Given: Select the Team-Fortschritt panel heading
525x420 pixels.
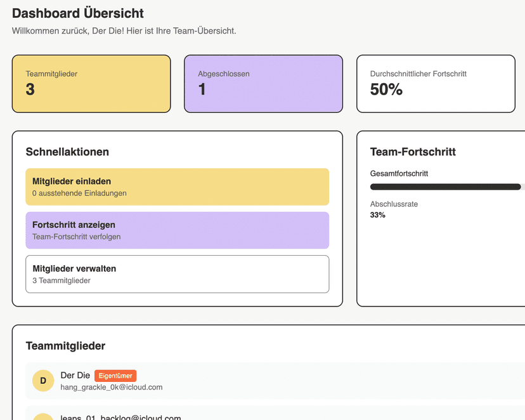Looking at the screenshot, I should 413,152.
